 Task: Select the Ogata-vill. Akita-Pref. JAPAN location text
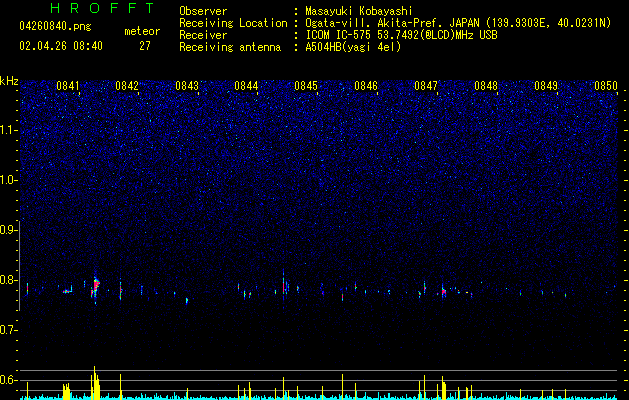coord(458,23)
